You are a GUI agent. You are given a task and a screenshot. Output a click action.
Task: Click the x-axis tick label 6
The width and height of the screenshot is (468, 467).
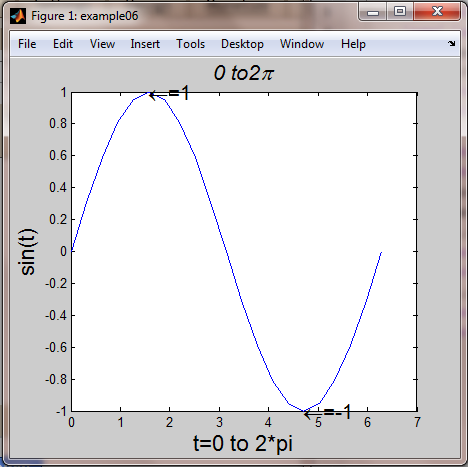[367, 423]
